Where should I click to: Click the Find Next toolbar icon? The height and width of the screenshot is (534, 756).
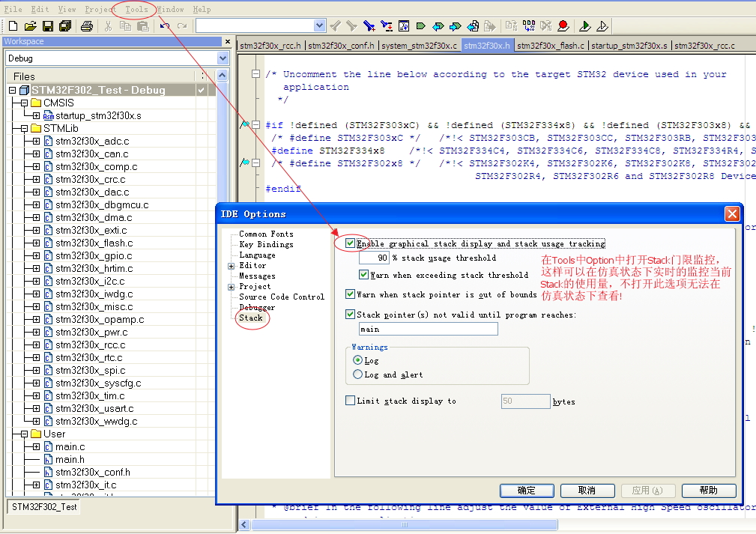click(352, 26)
